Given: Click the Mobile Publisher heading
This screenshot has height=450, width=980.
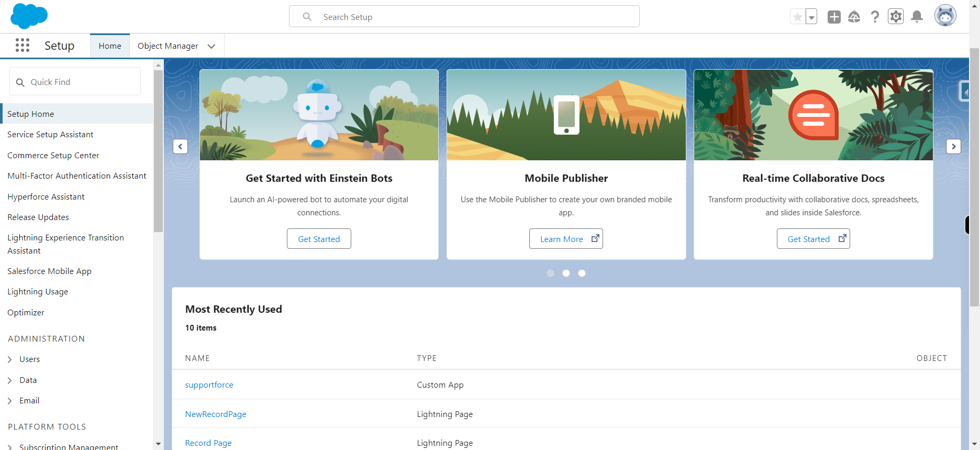Looking at the screenshot, I should click(566, 178).
